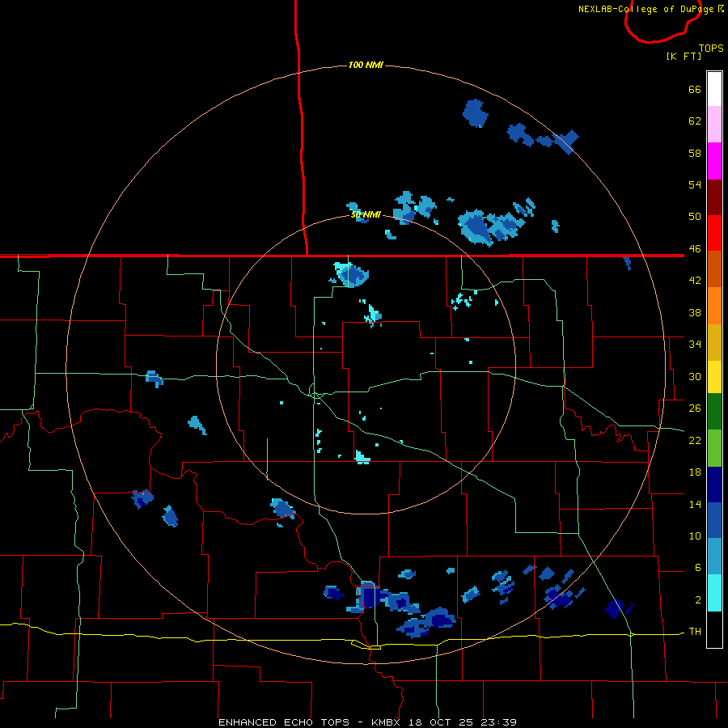Viewport: 728px width, 728px height.
Task: Select the legend value 42
Action: click(x=695, y=281)
